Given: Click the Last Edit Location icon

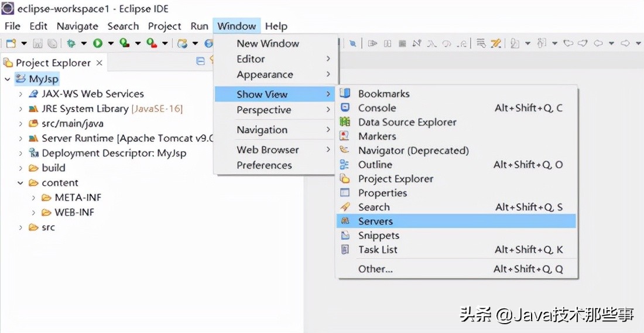Looking at the screenshot, I should [x=568, y=43].
